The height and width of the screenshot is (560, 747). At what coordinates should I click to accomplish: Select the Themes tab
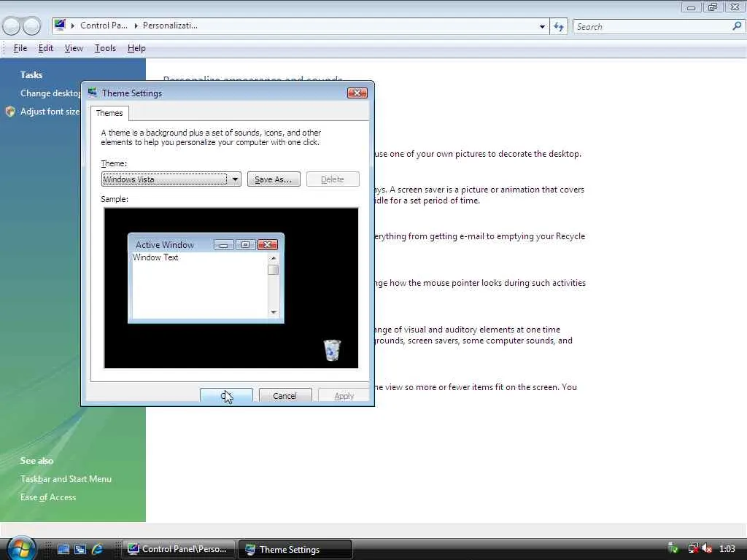tap(109, 113)
